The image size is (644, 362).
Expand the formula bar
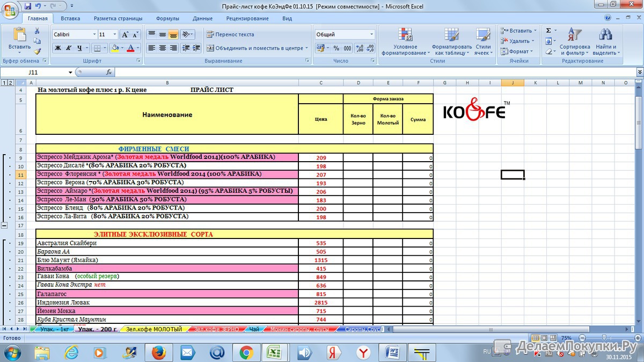tap(639, 72)
